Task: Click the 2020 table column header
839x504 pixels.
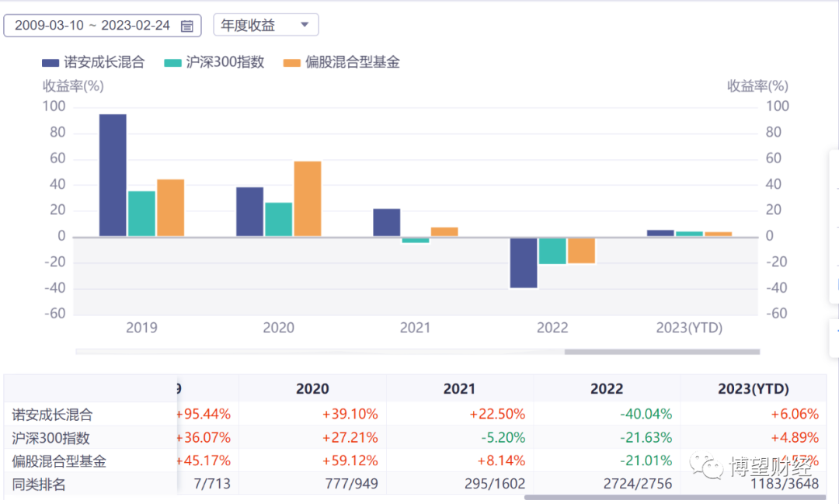Action: coord(312,388)
